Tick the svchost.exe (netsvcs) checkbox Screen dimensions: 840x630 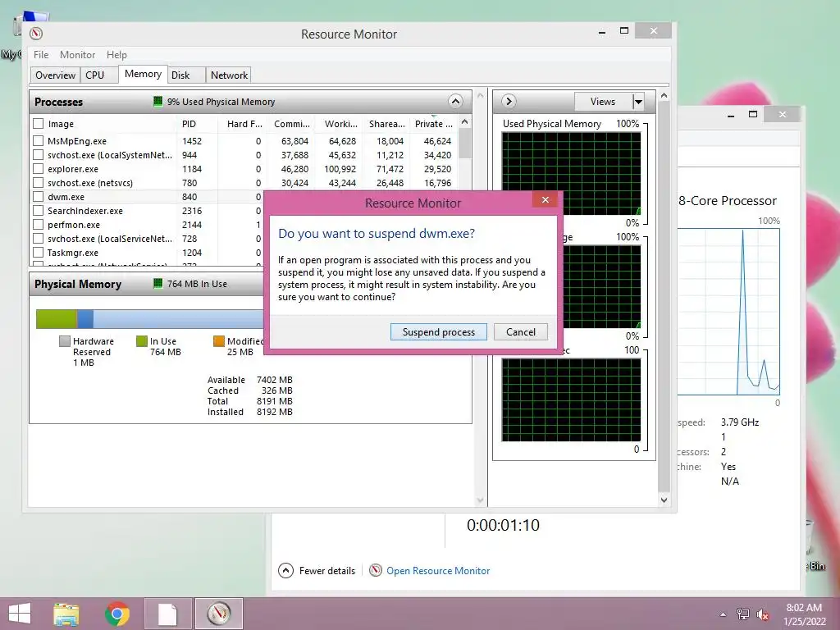pyautogui.click(x=38, y=183)
